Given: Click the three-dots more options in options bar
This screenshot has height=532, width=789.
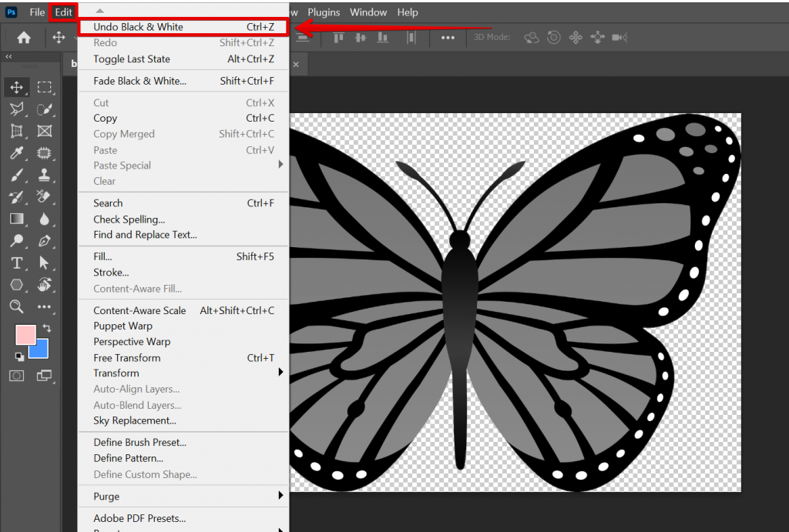Looking at the screenshot, I should [x=448, y=37].
